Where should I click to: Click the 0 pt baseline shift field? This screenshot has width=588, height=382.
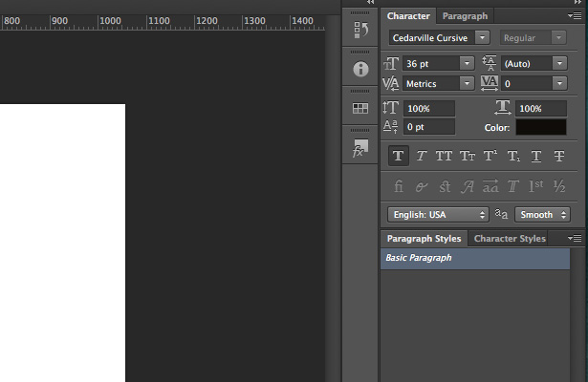click(429, 127)
